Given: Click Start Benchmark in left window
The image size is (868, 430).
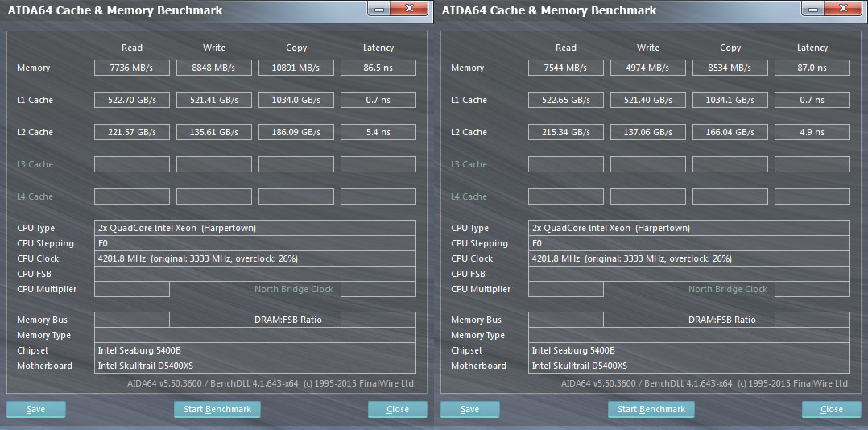Looking at the screenshot, I should tap(217, 410).
